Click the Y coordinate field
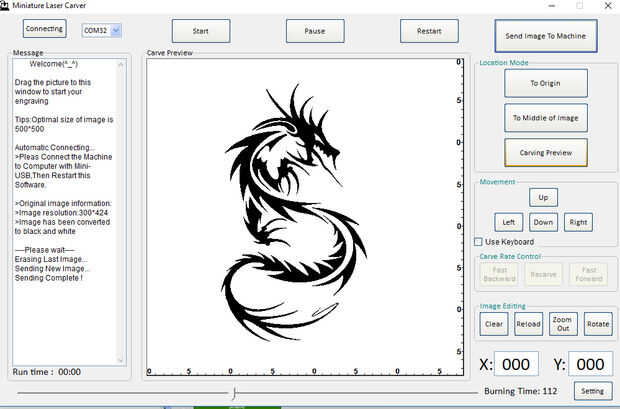The height and width of the screenshot is (409, 620). (590, 364)
